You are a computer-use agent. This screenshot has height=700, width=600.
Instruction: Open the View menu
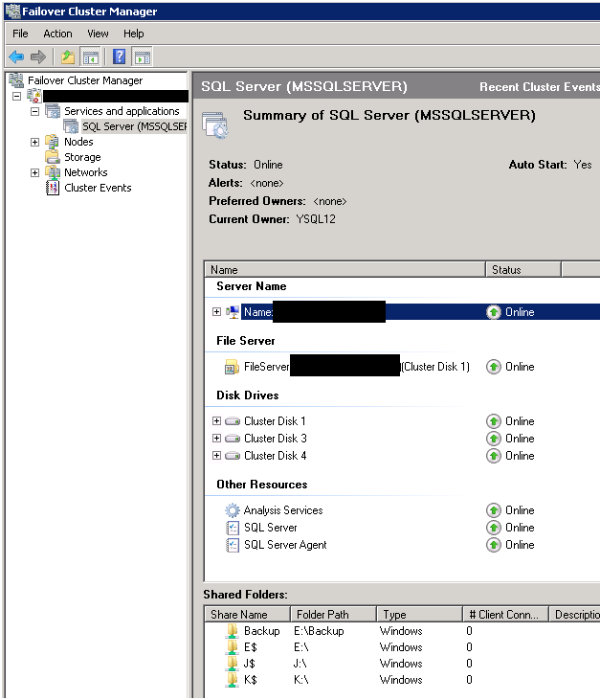tap(98, 34)
